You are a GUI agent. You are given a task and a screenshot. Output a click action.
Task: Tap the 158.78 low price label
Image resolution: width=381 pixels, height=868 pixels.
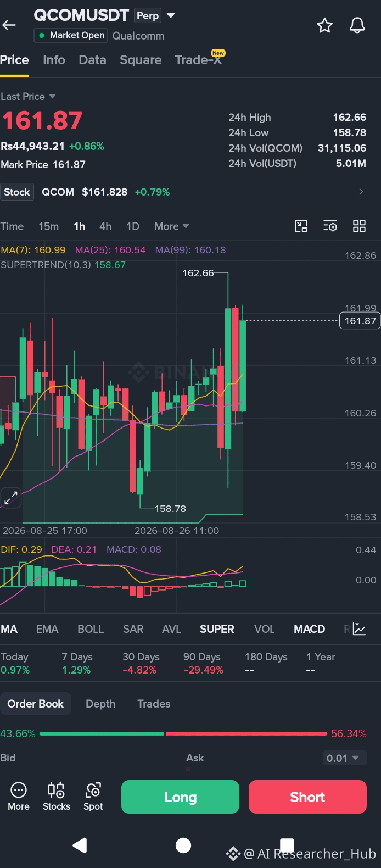tap(170, 509)
